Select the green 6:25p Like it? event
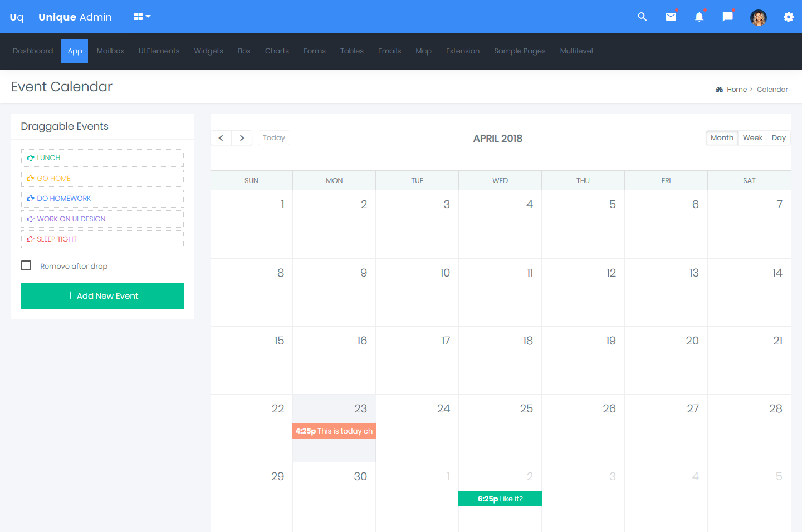 pyautogui.click(x=500, y=499)
